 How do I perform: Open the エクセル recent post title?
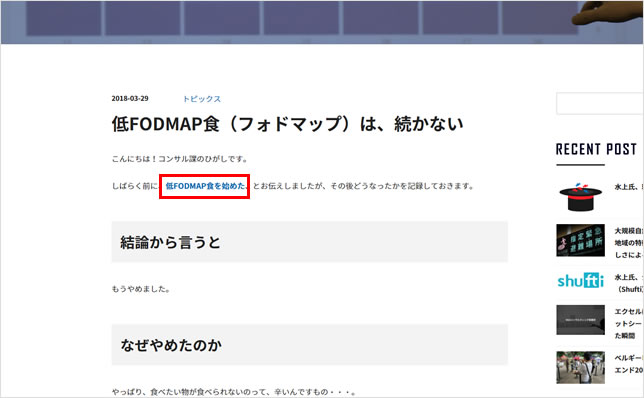[629, 323]
